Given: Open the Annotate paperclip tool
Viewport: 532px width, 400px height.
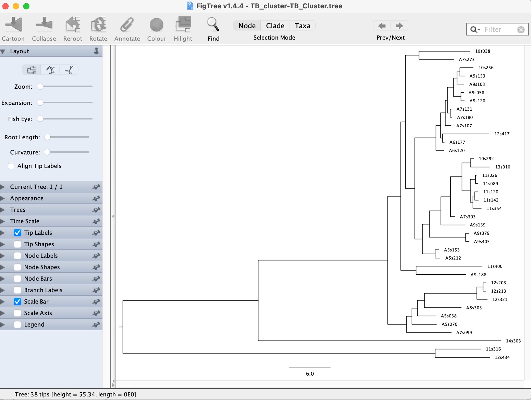Looking at the screenshot, I should point(127,25).
